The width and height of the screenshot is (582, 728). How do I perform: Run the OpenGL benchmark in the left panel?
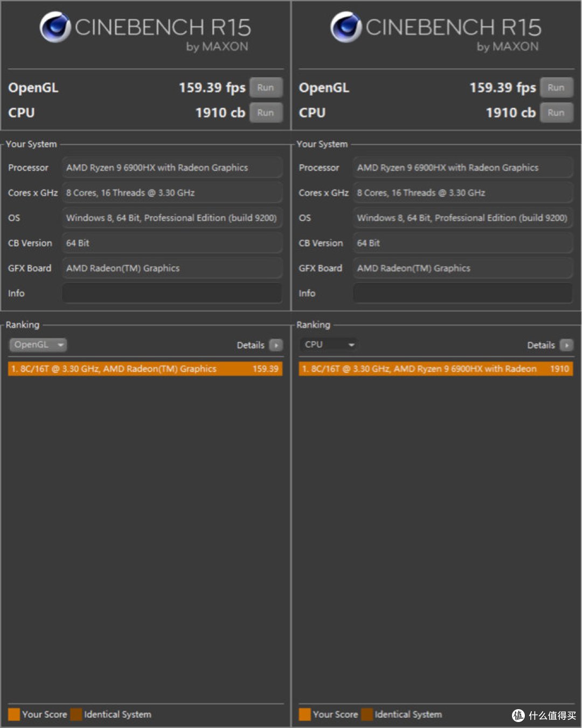click(266, 87)
